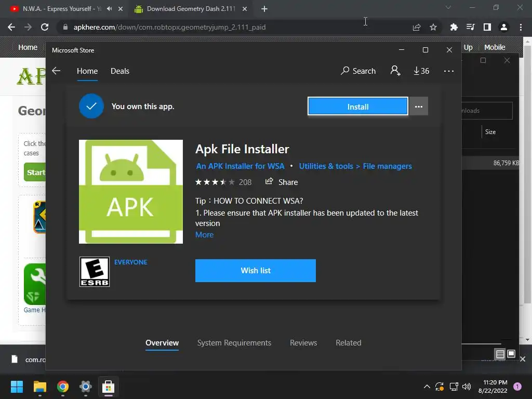This screenshot has height=399, width=532.
Task: Open Microsoft Store from taskbar
Action: tap(108, 387)
